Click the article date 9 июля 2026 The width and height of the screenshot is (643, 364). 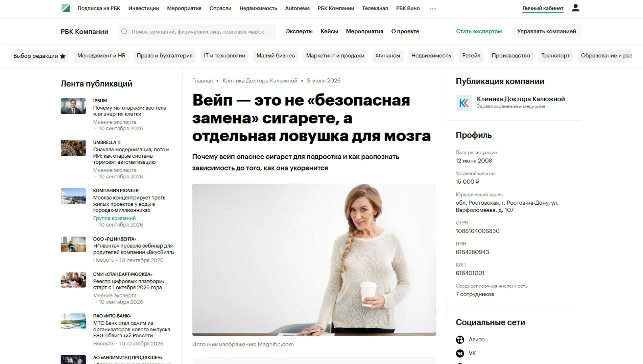324,81
